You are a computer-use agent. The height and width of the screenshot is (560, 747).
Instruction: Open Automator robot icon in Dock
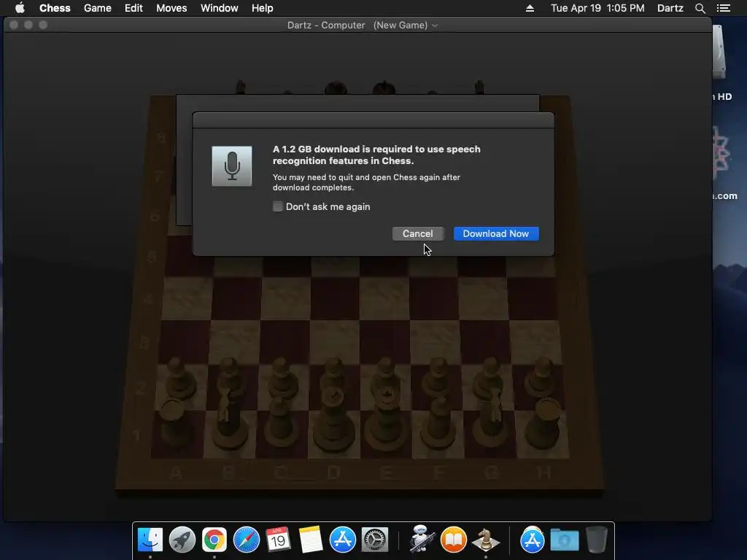421,539
